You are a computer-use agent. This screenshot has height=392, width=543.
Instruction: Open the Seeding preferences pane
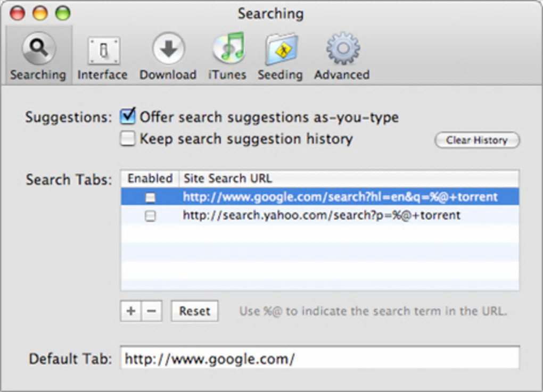click(280, 56)
